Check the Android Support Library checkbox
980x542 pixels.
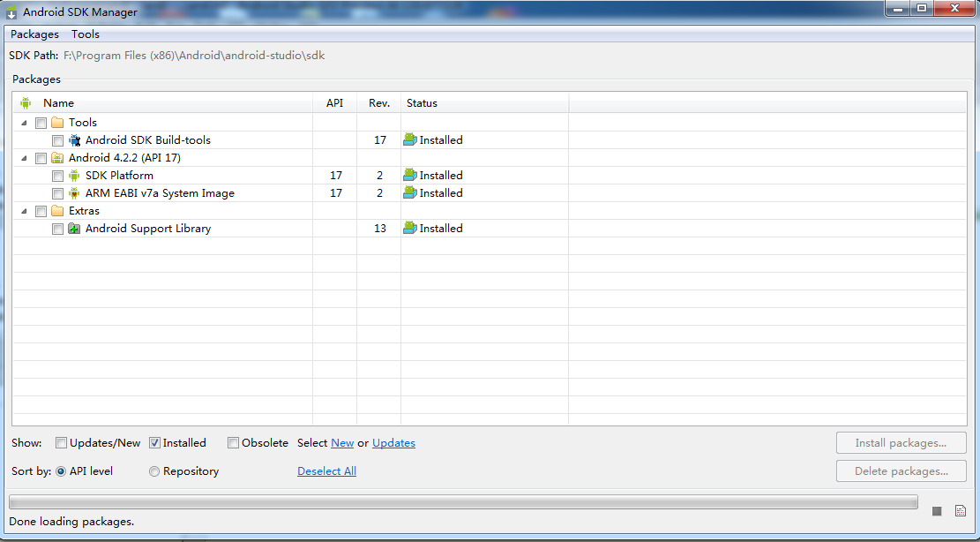pos(57,230)
